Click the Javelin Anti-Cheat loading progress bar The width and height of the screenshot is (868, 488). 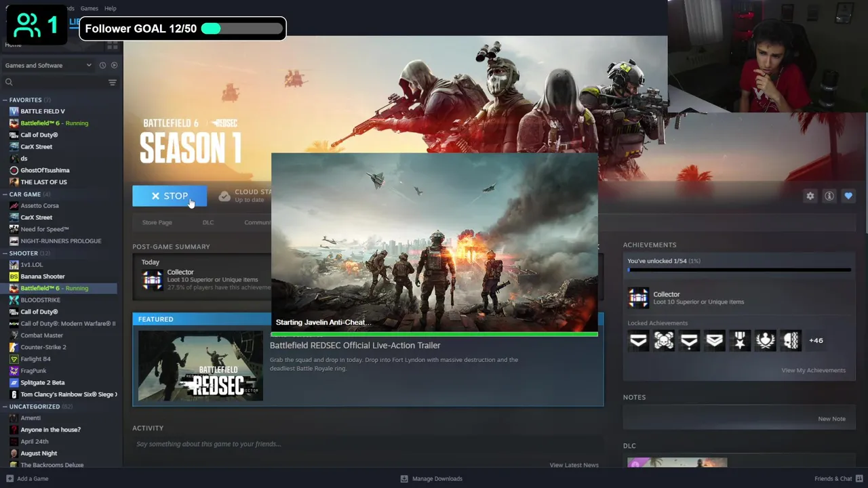click(x=434, y=334)
